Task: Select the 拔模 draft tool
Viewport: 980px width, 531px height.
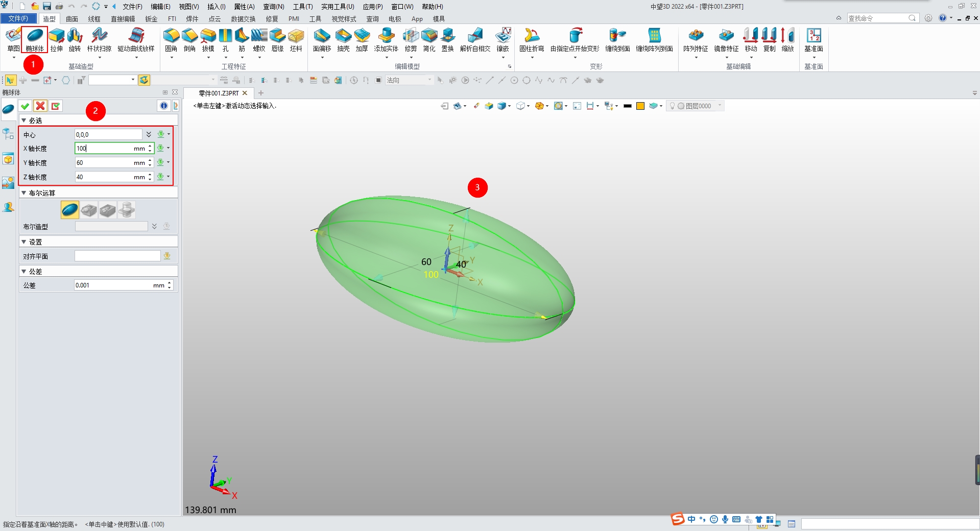Action: click(x=208, y=40)
